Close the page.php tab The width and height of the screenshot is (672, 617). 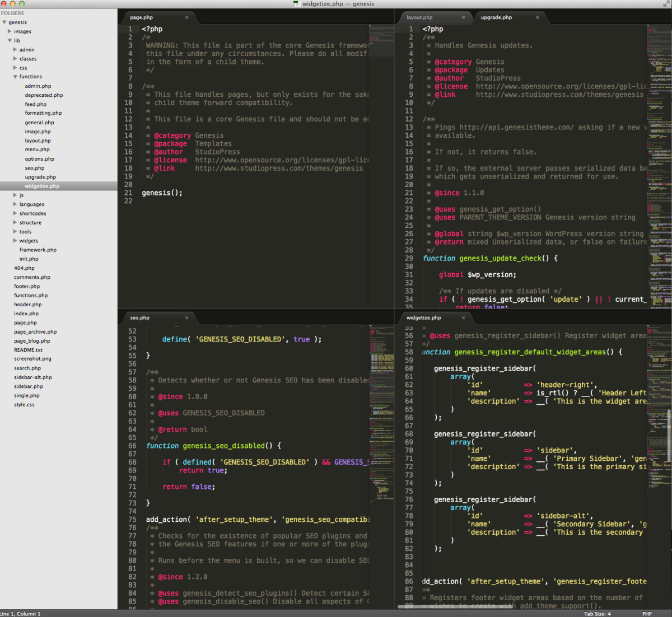click(x=186, y=17)
